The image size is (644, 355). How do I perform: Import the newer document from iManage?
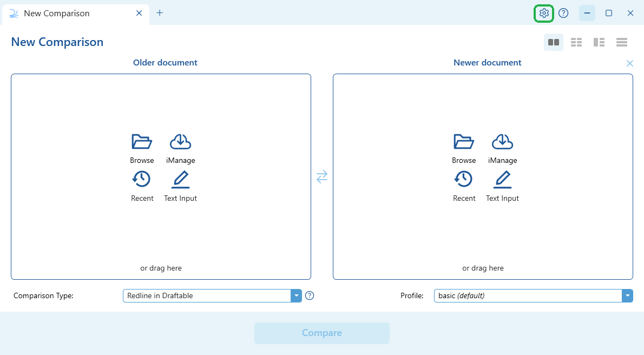502,149
